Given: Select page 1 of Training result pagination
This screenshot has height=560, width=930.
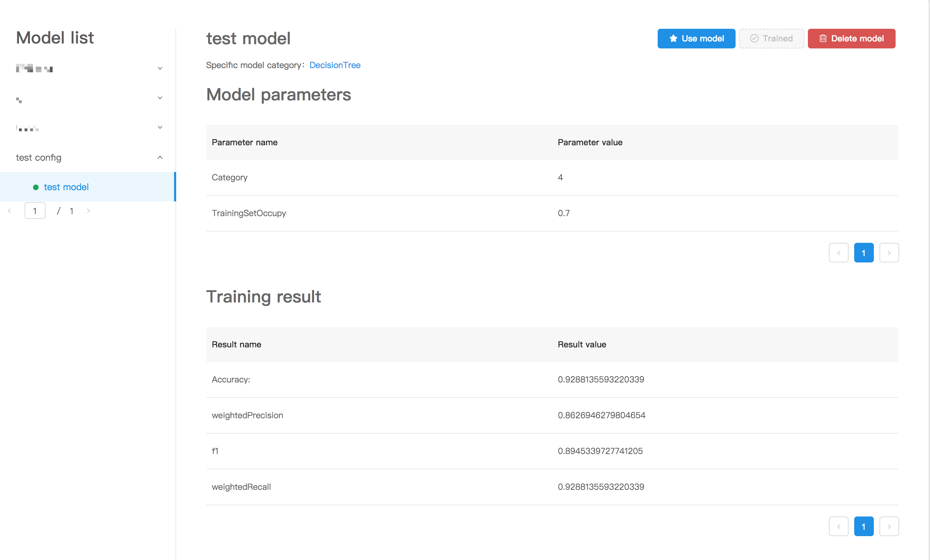Looking at the screenshot, I should point(864,526).
